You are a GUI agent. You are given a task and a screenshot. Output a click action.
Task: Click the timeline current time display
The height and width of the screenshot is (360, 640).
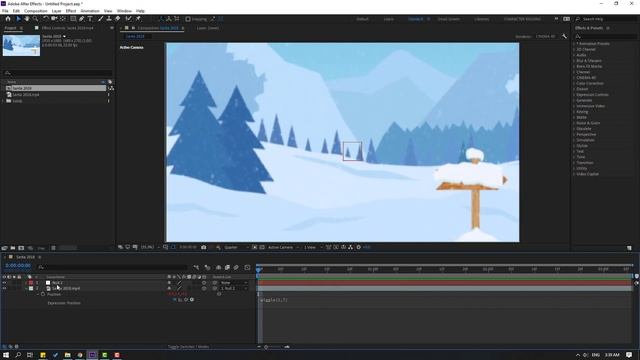[x=18, y=266]
